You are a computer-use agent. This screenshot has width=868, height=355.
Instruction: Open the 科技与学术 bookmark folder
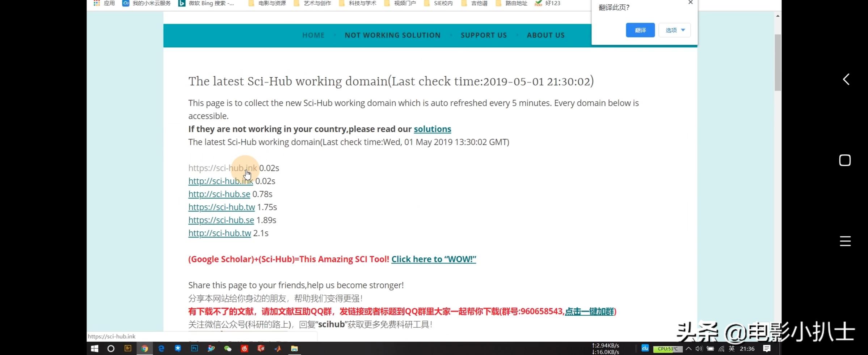(358, 3)
